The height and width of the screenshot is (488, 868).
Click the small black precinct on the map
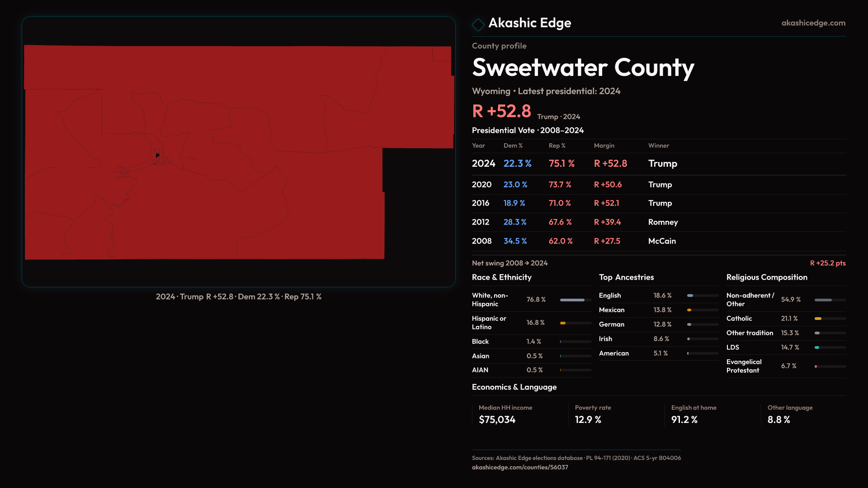pos(157,155)
